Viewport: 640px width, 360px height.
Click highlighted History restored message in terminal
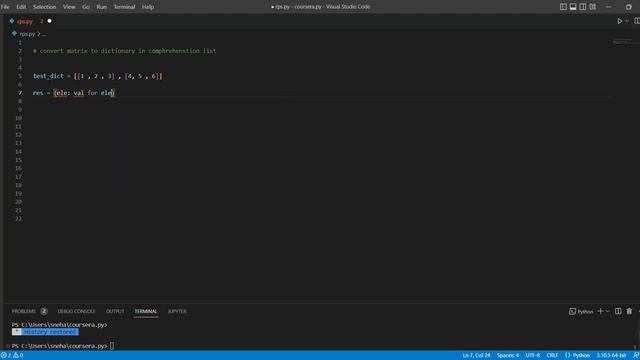(x=45, y=332)
